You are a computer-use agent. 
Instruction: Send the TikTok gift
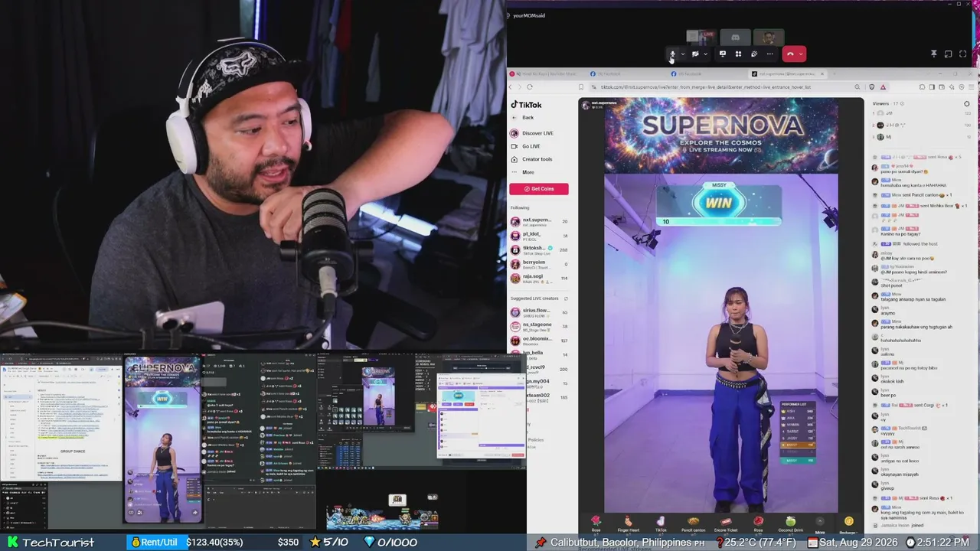(x=661, y=523)
